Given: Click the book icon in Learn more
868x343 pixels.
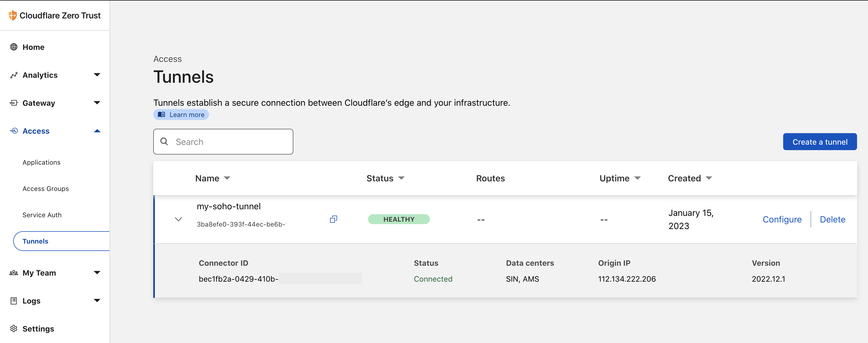Looking at the screenshot, I should pos(162,114).
